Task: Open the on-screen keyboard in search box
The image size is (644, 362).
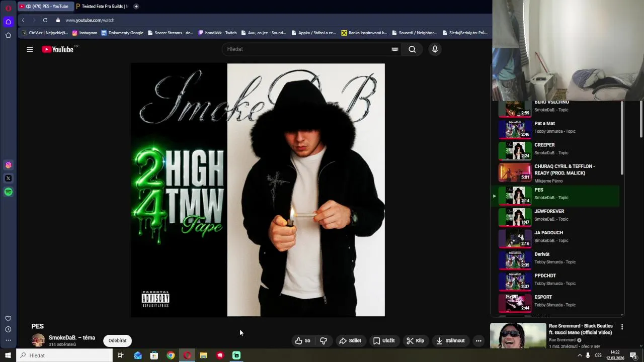Action: tap(395, 49)
